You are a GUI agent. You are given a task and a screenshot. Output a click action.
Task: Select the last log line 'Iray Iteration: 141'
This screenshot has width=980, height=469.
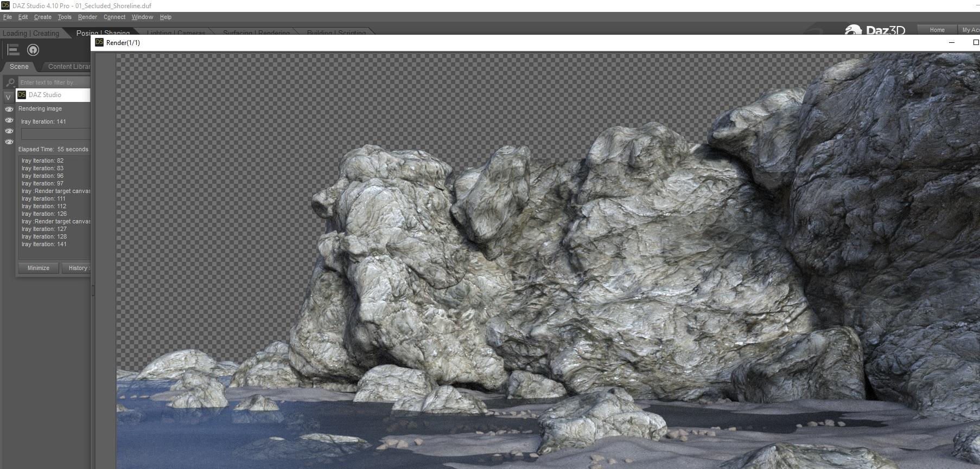[44, 244]
